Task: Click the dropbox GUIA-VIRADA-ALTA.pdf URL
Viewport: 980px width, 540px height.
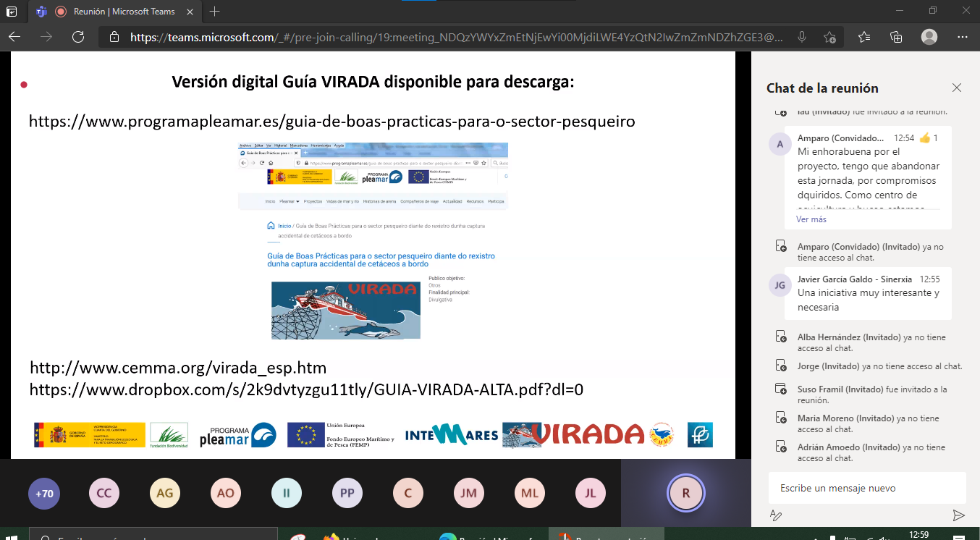Action: pyautogui.click(x=306, y=389)
